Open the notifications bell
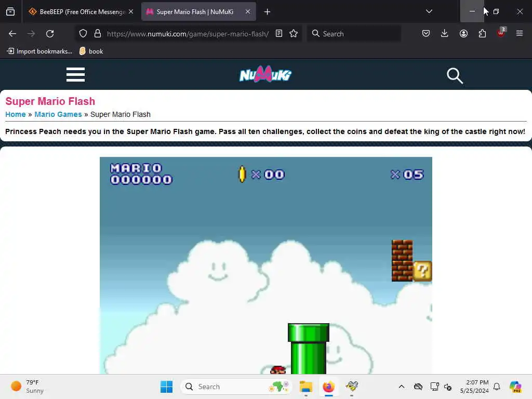This screenshot has width=532, height=399. pyautogui.click(x=497, y=387)
